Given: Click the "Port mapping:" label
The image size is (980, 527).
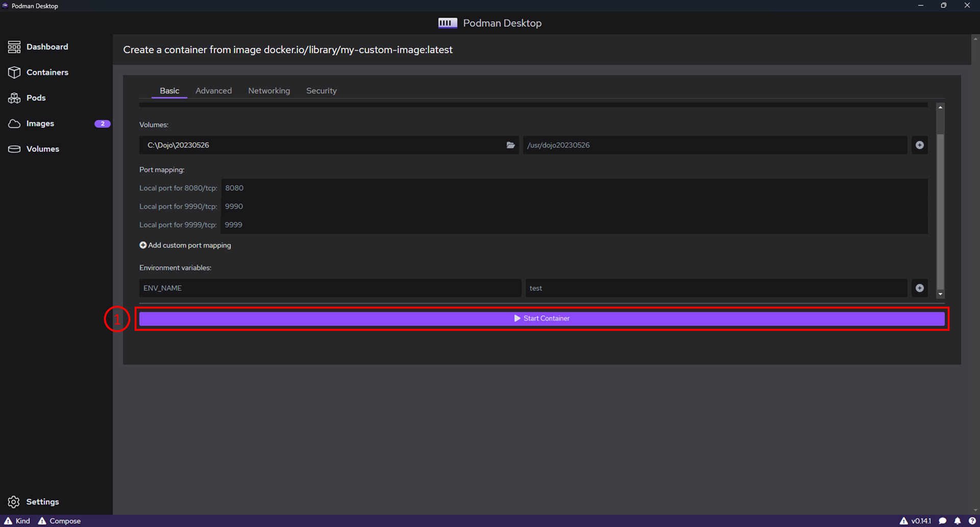Looking at the screenshot, I should click(162, 170).
